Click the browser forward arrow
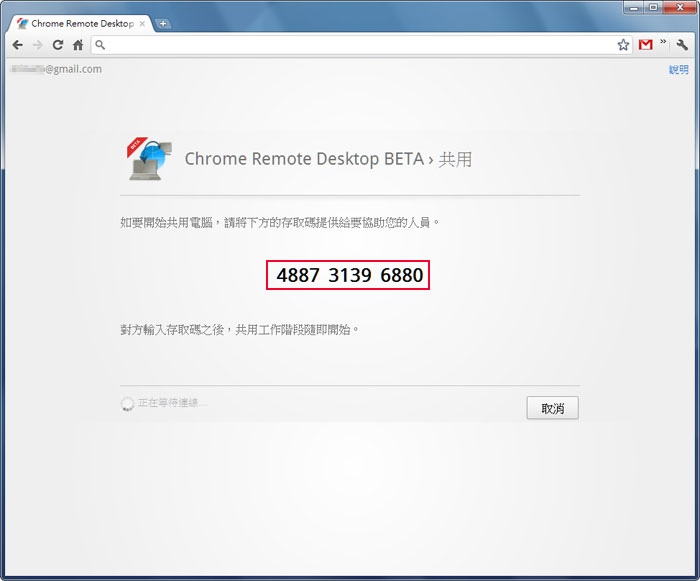The image size is (700, 581). point(38,45)
